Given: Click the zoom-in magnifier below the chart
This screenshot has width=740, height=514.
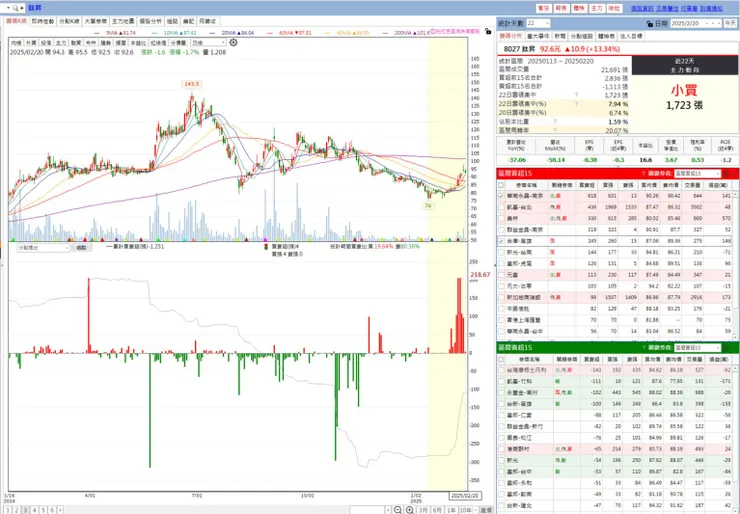Looking at the screenshot, I should (410, 510).
